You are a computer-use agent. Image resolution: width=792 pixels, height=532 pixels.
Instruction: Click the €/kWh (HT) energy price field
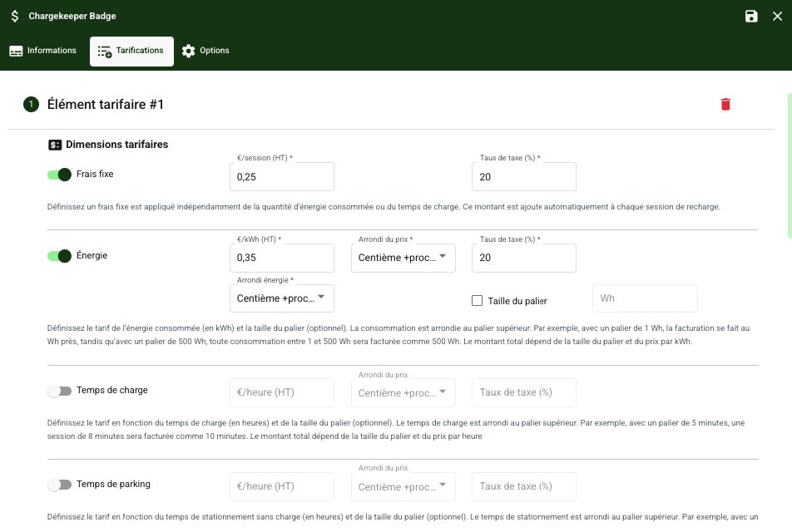281,258
